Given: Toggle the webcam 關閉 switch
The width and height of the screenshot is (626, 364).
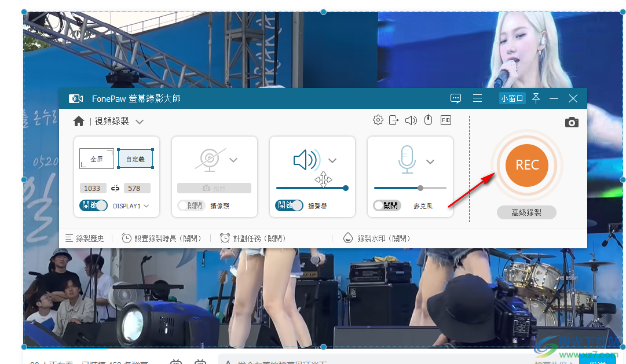Looking at the screenshot, I should click(x=191, y=205).
